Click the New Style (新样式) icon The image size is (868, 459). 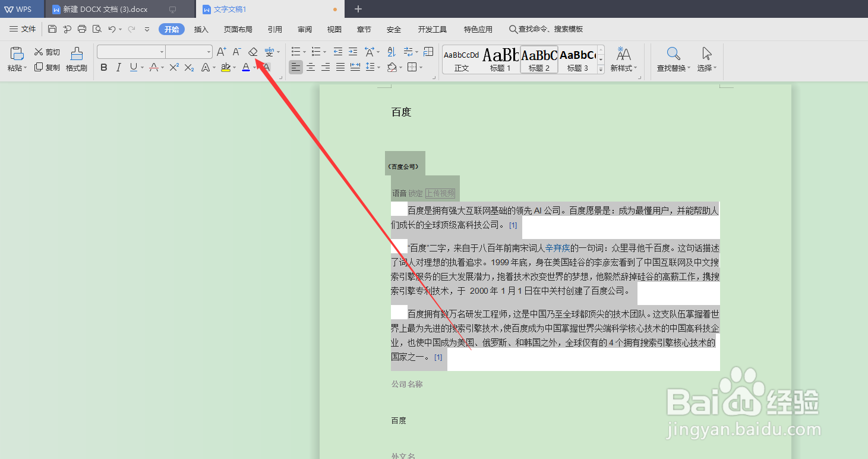(x=623, y=54)
